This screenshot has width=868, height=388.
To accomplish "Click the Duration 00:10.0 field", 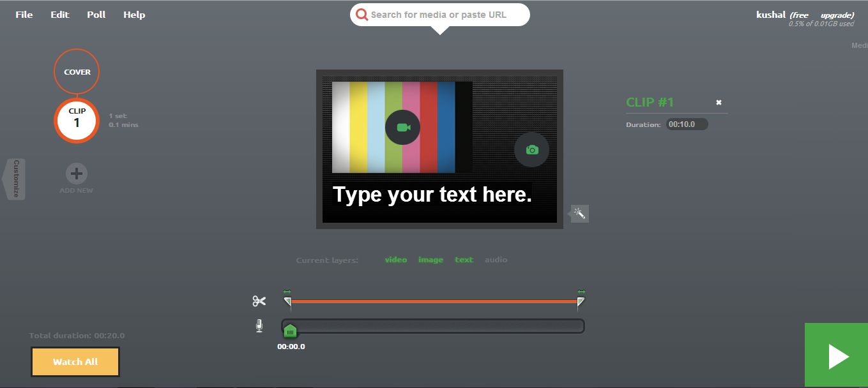I will [x=687, y=124].
